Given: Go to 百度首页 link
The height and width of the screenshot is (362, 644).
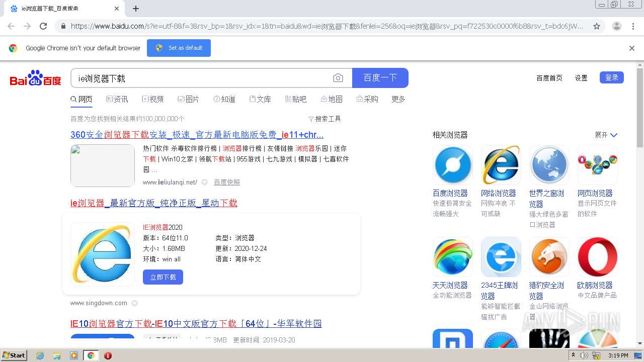Looking at the screenshot, I should [x=549, y=78].
